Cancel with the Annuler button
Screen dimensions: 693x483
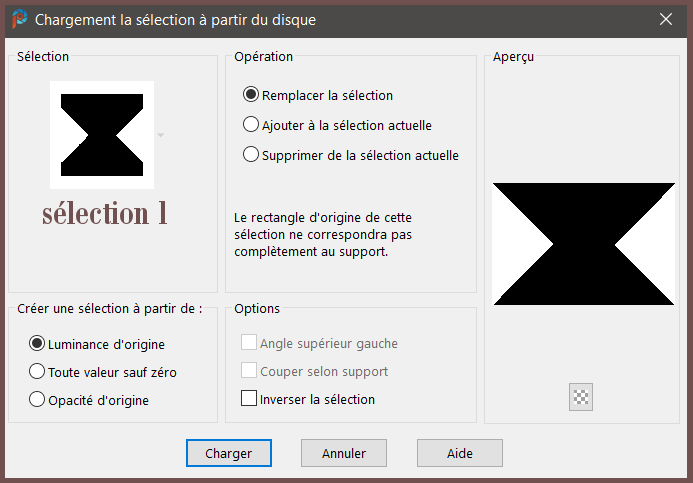coord(344,453)
